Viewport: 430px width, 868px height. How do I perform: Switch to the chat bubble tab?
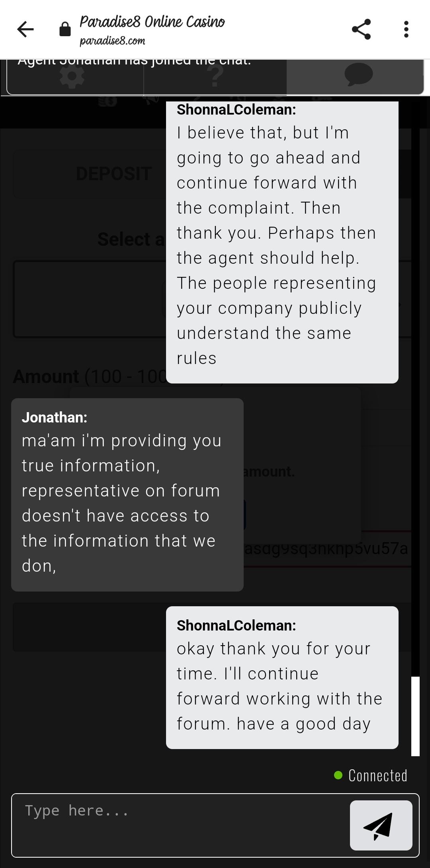[x=358, y=76]
